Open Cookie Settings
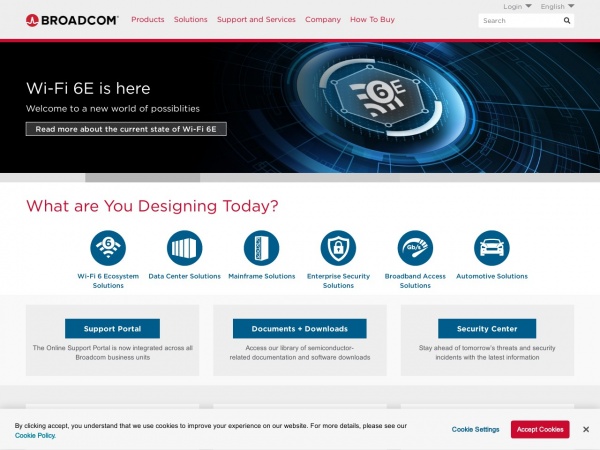 pos(475,429)
